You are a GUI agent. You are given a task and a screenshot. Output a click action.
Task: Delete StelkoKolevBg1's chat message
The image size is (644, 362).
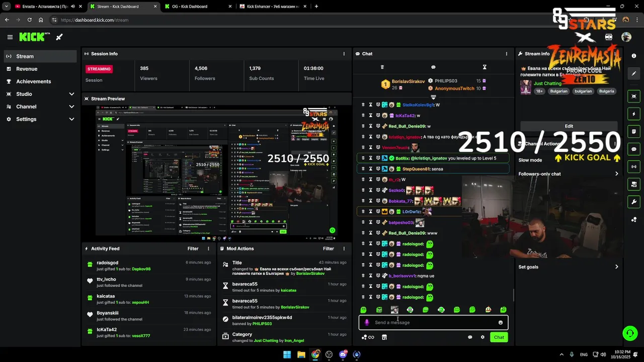[x=363, y=105]
